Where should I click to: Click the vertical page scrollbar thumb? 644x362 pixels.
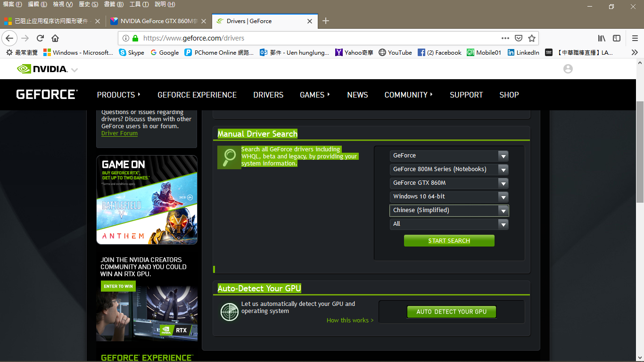(640, 152)
